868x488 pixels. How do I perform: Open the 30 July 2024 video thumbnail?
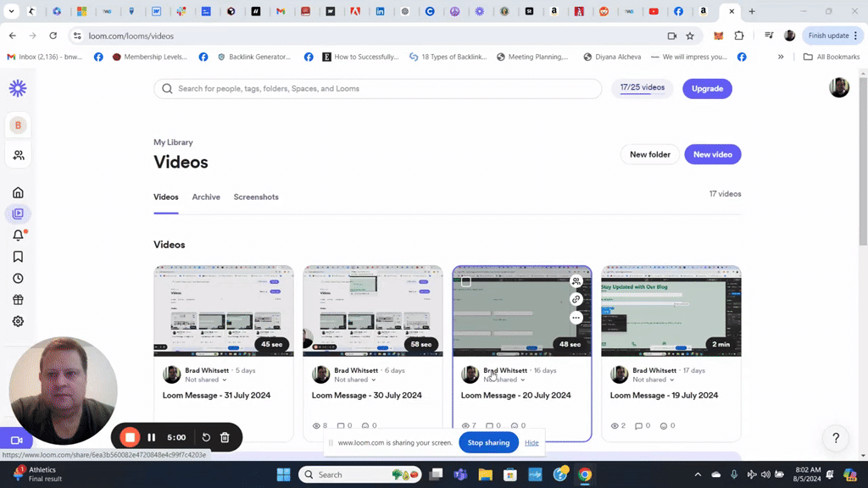(373, 311)
